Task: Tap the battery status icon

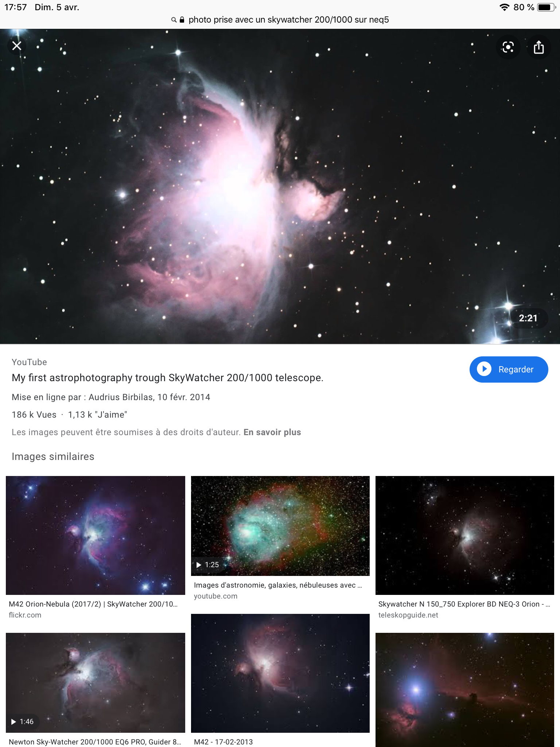Action: (546, 7)
